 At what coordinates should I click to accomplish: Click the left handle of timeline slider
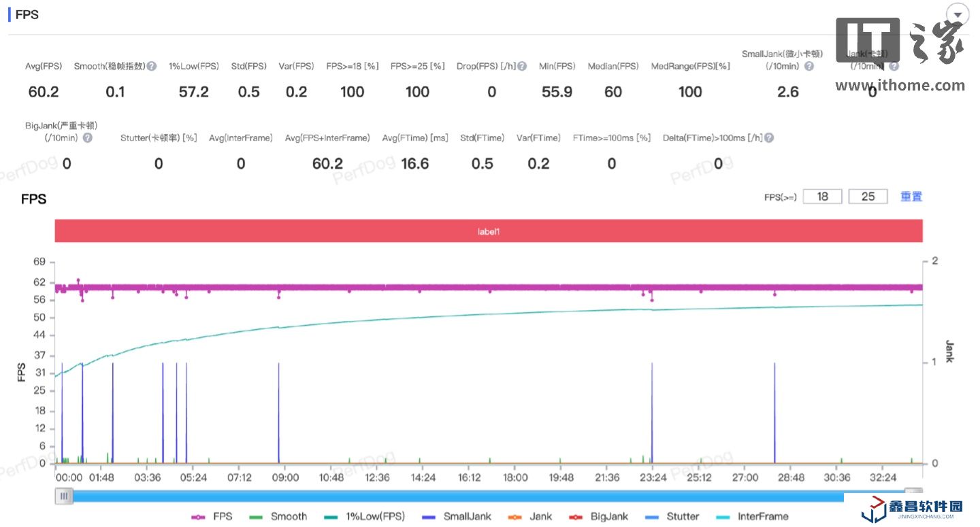coord(64,496)
